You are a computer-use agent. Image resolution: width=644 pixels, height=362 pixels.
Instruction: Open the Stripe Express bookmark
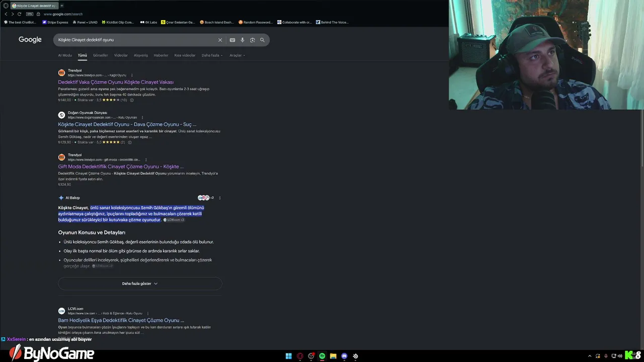[x=55, y=22]
